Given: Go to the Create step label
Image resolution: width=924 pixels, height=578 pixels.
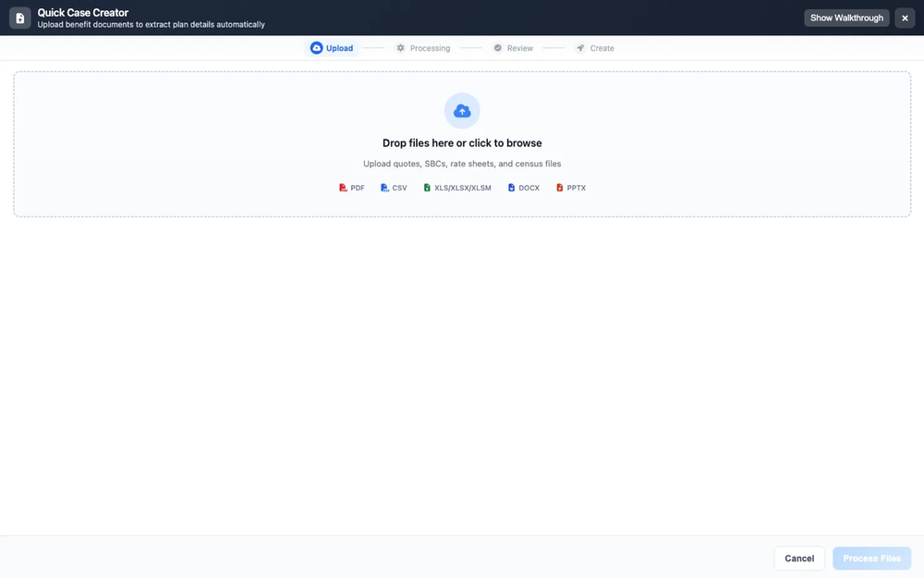Looking at the screenshot, I should [602, 48].
